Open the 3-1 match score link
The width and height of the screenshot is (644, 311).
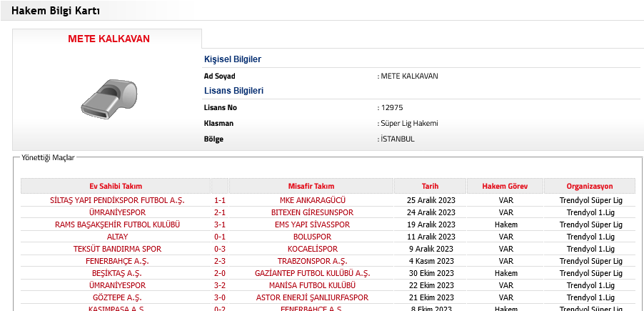(220, 224)
